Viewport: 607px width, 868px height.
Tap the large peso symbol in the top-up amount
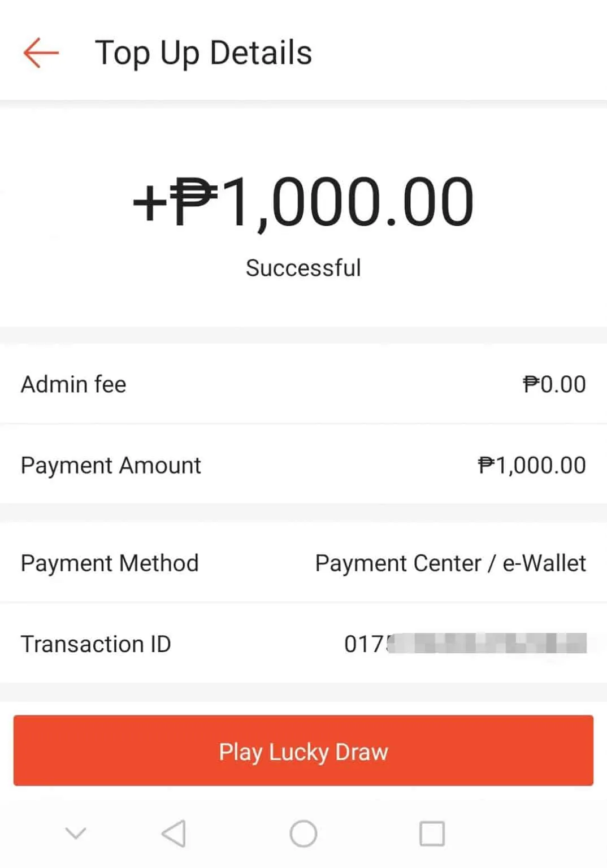pos(193,201)
